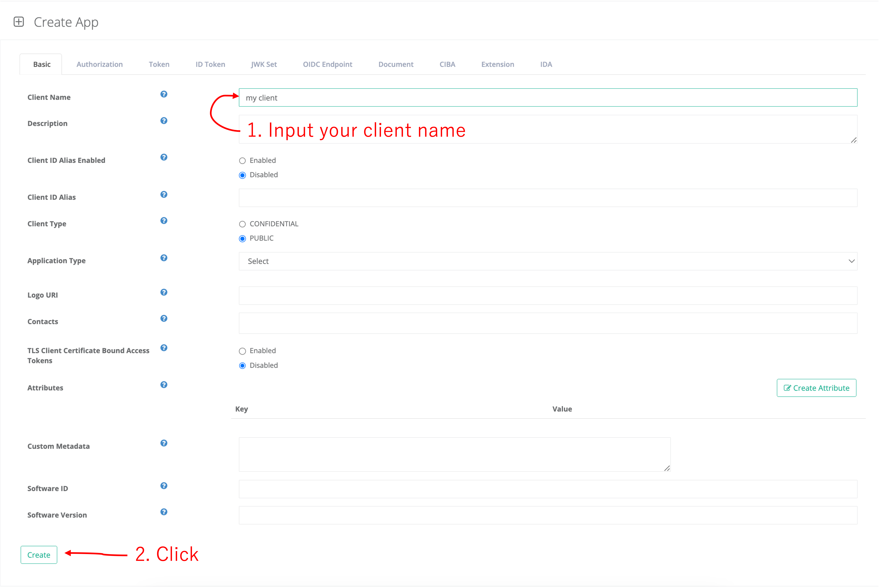The image size is (879, 588).
Task: Click the help icon beside Client Name
Action: [164, 94]
